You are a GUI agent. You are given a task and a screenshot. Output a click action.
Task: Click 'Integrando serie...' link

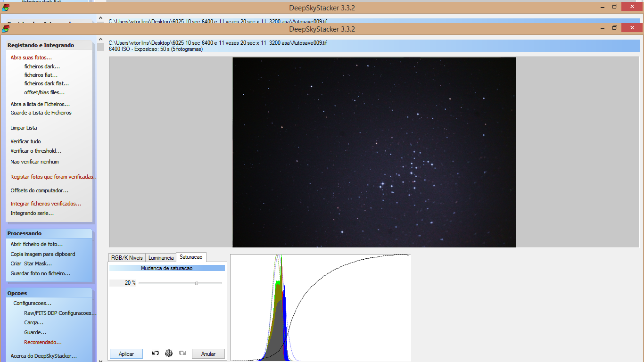coord(32,213)
